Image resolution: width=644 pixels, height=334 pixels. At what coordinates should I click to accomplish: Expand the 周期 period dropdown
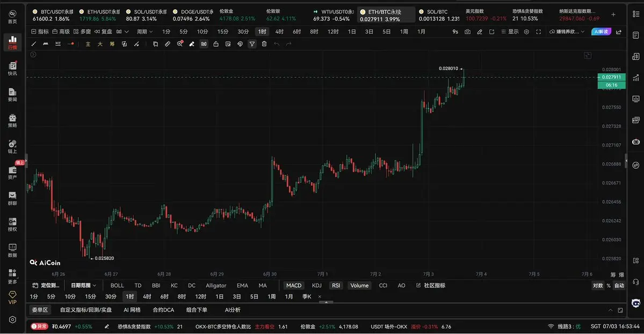point(144,32)
